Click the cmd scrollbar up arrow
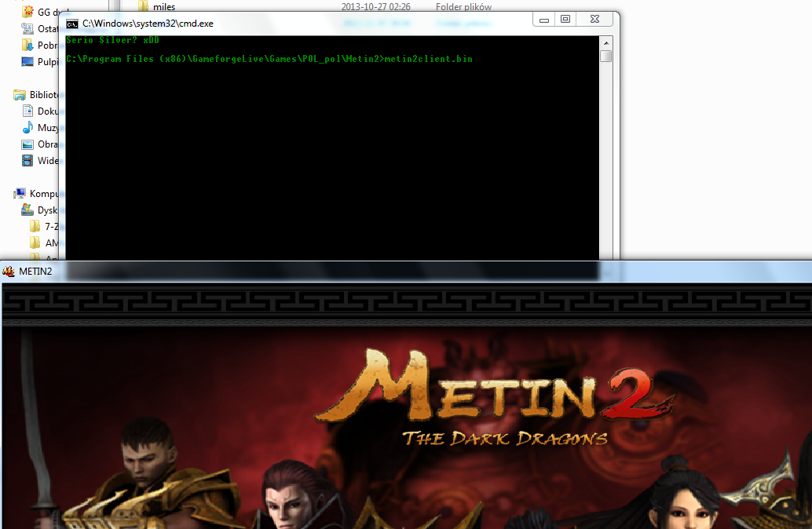 606,43
